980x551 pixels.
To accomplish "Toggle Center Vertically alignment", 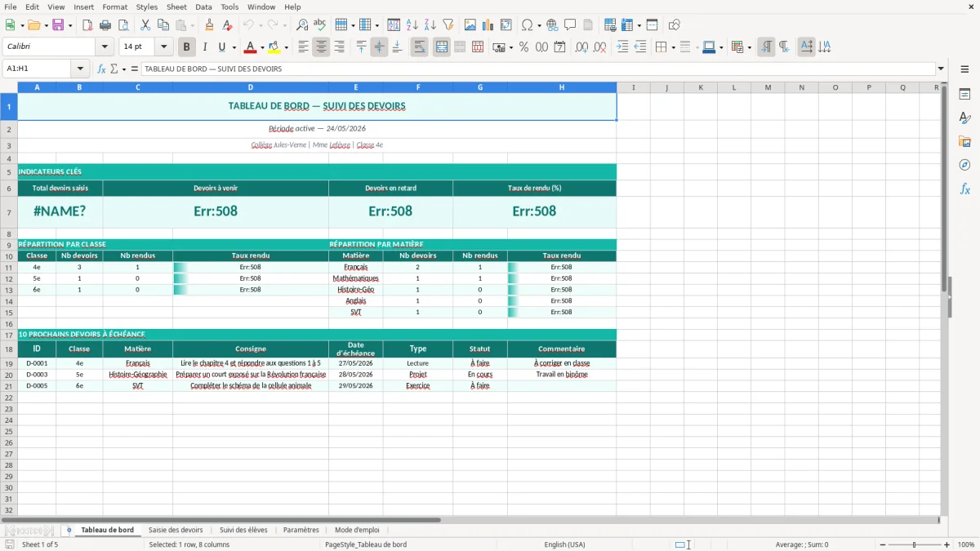I will pyautogui.click(x=379, y=47).
